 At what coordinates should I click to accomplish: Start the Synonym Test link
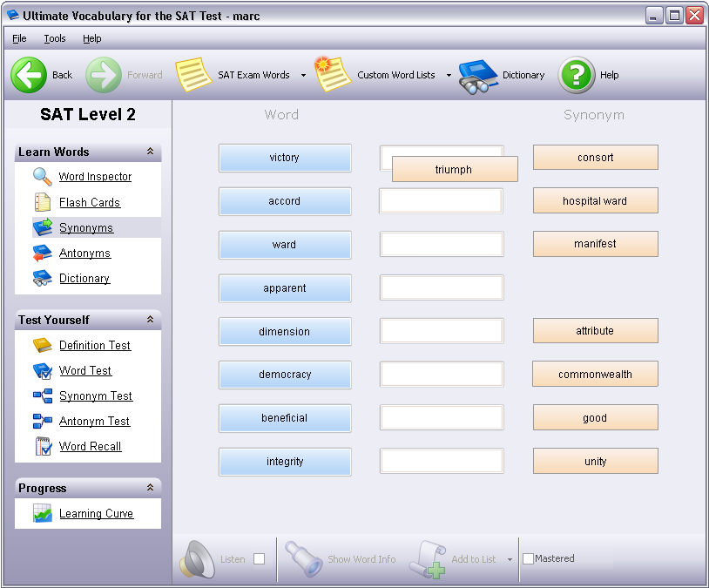96,395
